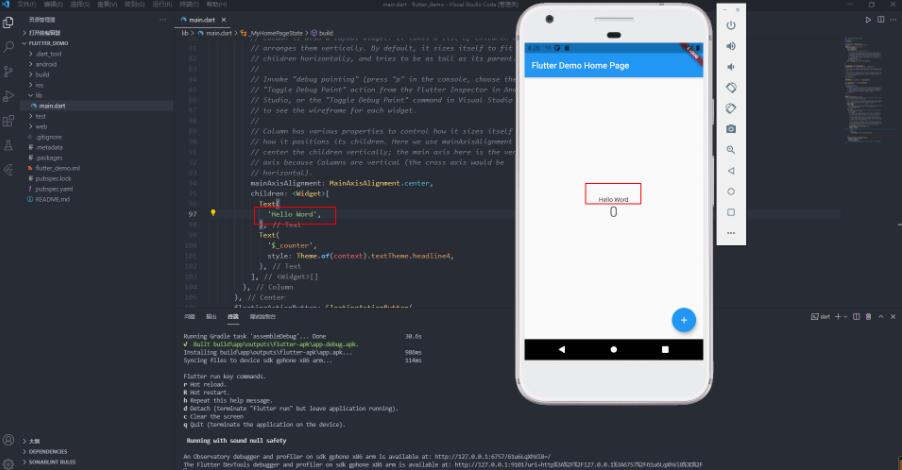Image resolution: width=902 pixels, height=470 pixels.
Task: Tap the phone's on-screen Recents square
Action: pyautogui.click(x=665, y=349)
